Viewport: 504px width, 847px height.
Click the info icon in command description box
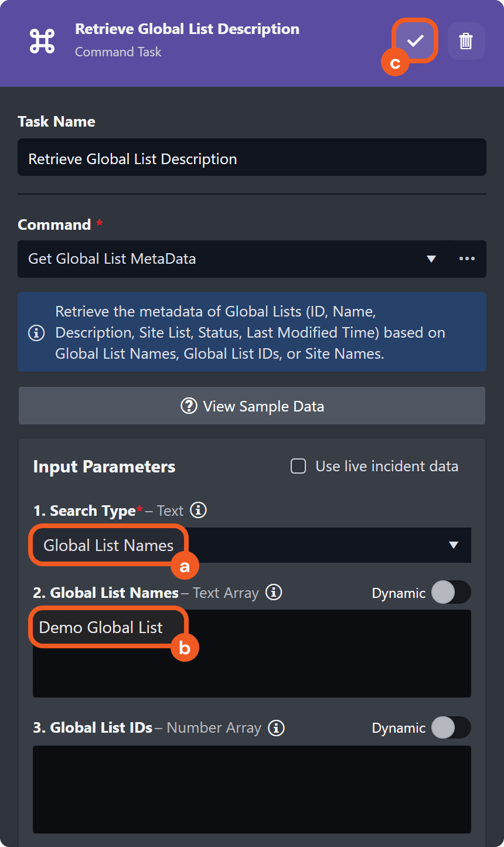tap(36, 333)
